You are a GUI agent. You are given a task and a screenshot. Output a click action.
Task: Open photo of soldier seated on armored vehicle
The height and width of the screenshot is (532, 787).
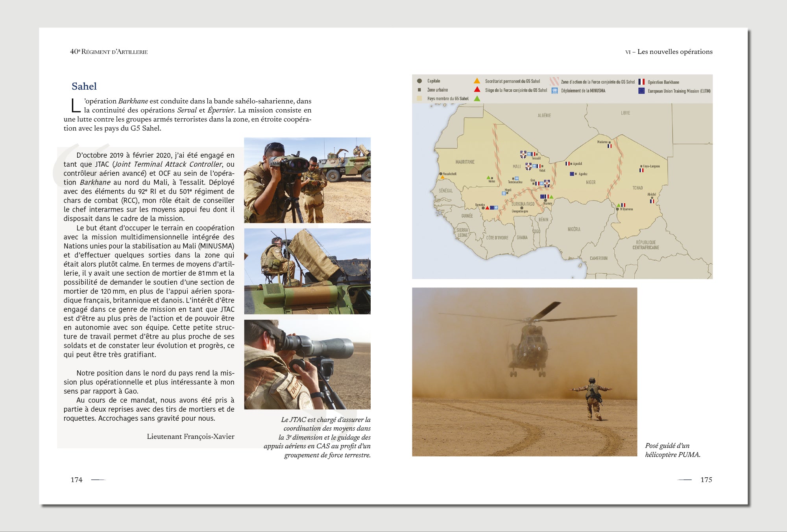[x=307, y=271]
